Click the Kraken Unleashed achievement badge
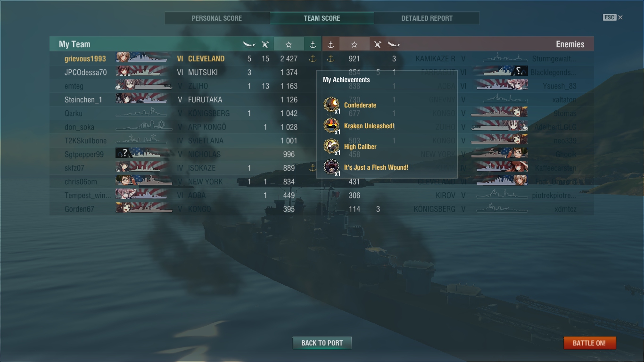 point(331,126)
